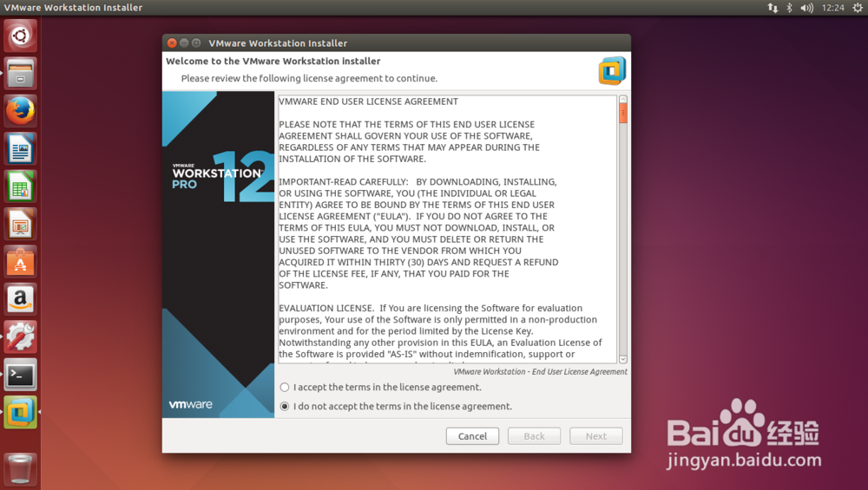Open the Trash in launcher

(x=21, y=469)
